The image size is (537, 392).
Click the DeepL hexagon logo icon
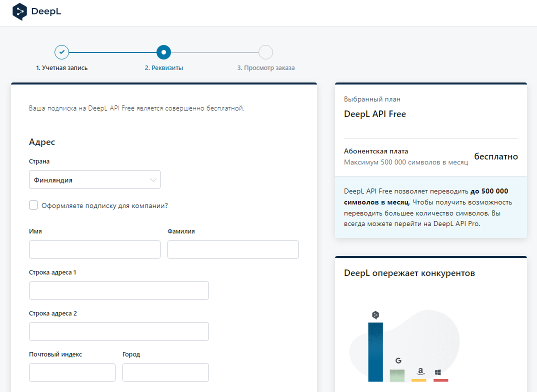coord(19,11)
